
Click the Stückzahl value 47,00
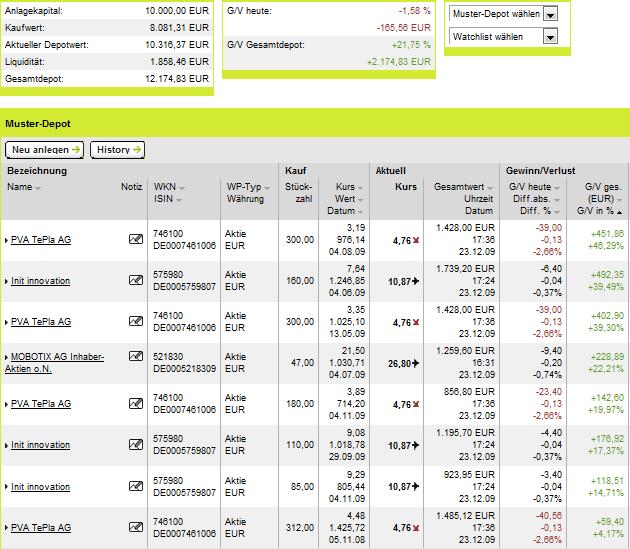[303, 363]
